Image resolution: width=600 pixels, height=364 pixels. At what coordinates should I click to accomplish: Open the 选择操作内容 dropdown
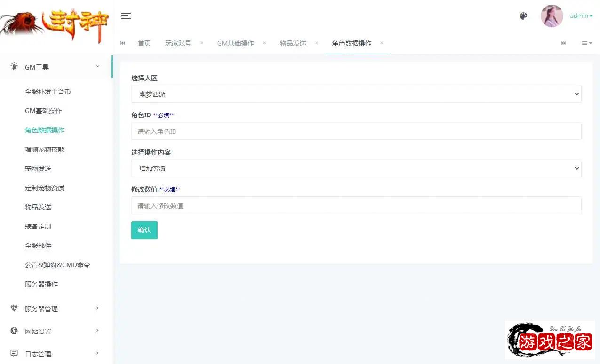[x=356, y=168]
